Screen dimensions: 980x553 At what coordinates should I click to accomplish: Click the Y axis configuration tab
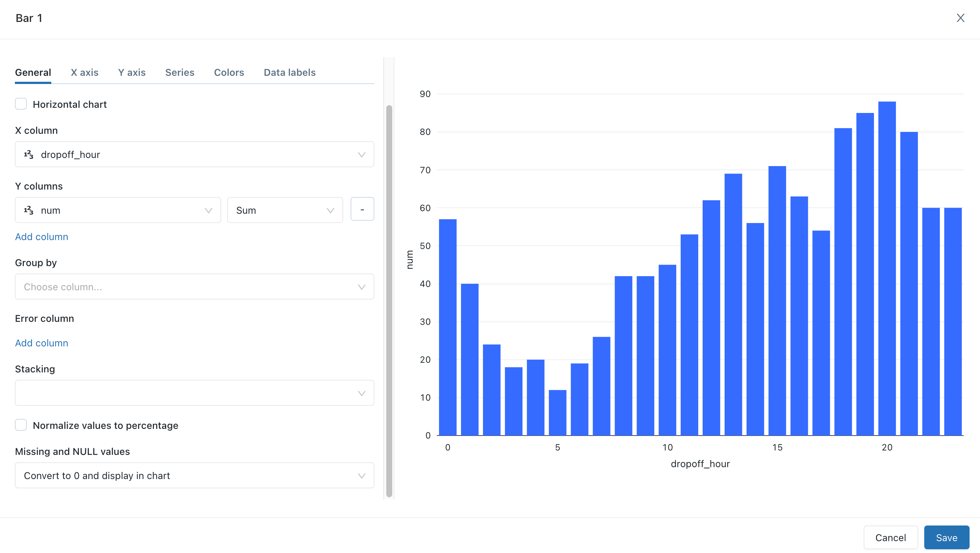pos(132,72)
